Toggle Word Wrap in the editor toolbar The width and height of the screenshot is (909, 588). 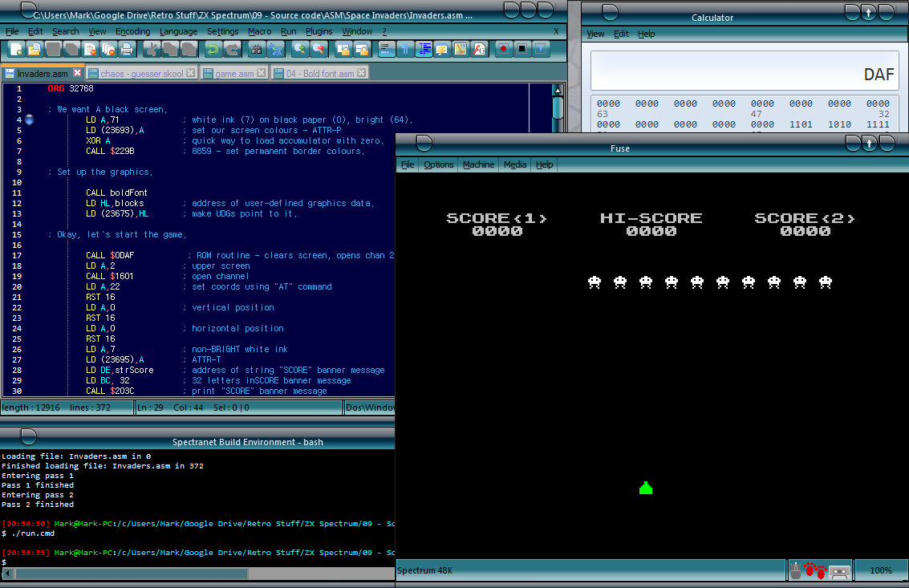(x=386, y=50)
